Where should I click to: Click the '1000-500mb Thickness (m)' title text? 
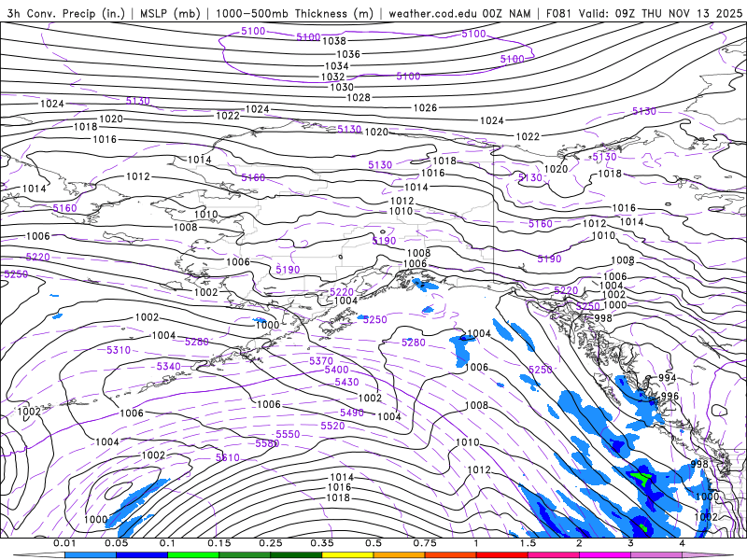[x=294, y=13]
